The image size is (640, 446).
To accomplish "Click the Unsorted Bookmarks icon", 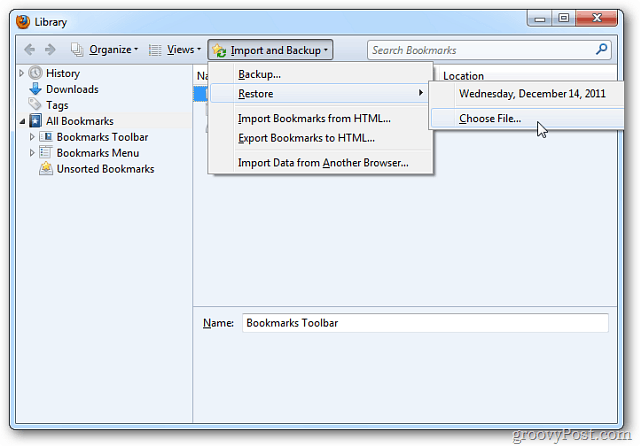I will click(46, 169).
